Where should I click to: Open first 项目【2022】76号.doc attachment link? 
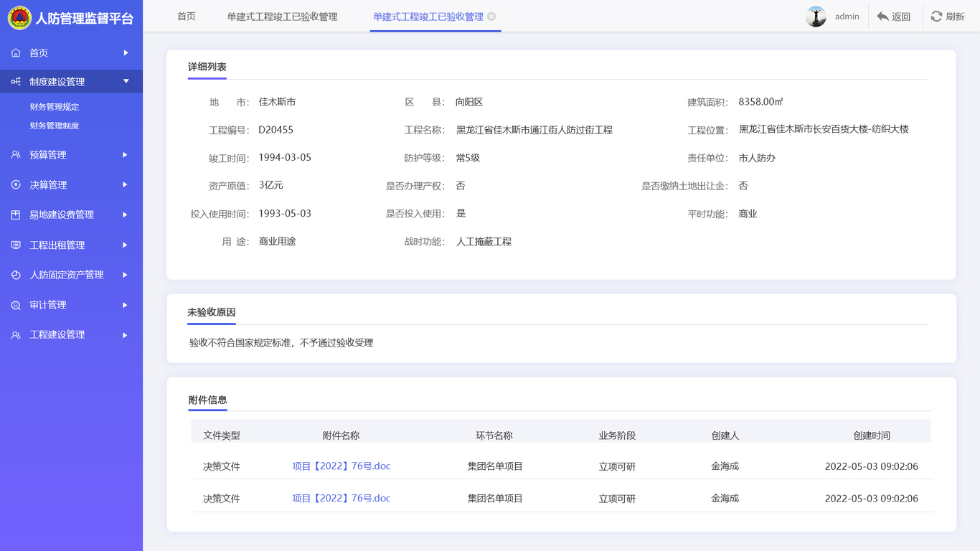click(x=341, y=466)
